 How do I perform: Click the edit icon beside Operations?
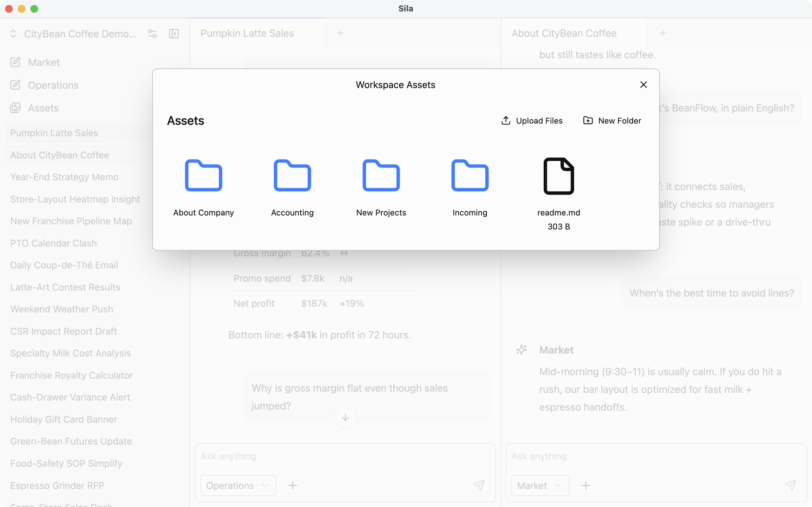[x=16, y=85]
